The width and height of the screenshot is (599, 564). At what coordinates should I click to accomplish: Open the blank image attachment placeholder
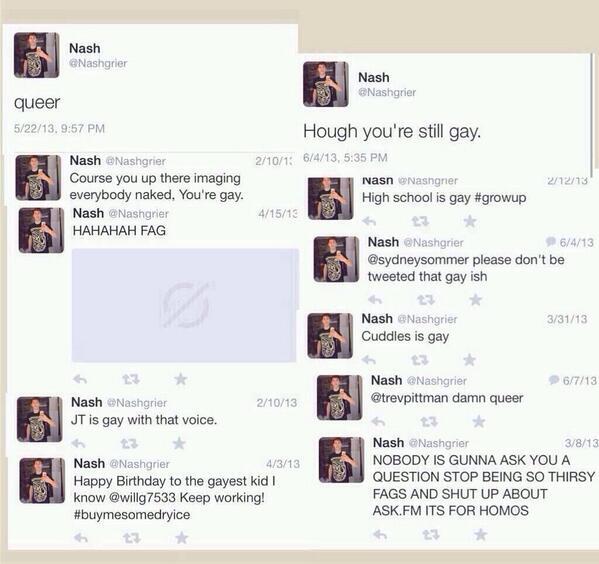(185, 305)
